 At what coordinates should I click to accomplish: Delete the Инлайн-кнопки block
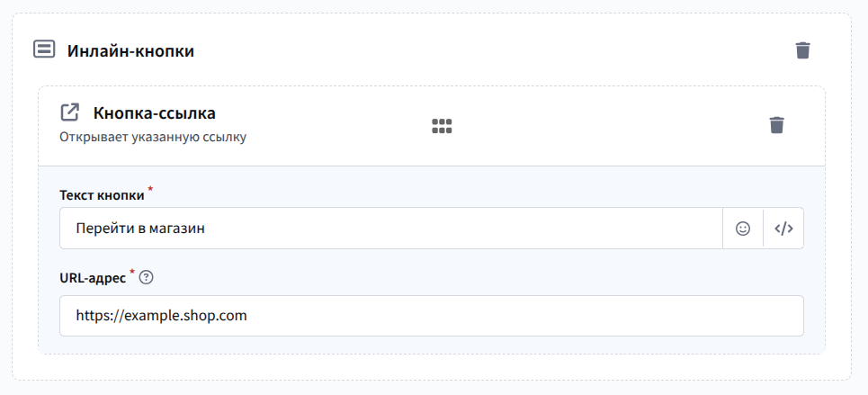pos(803,50)
